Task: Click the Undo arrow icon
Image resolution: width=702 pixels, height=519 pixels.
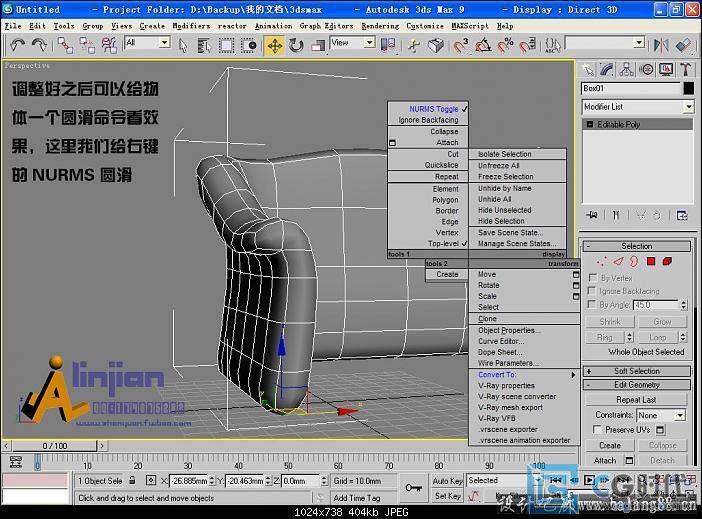Action: 17,45
